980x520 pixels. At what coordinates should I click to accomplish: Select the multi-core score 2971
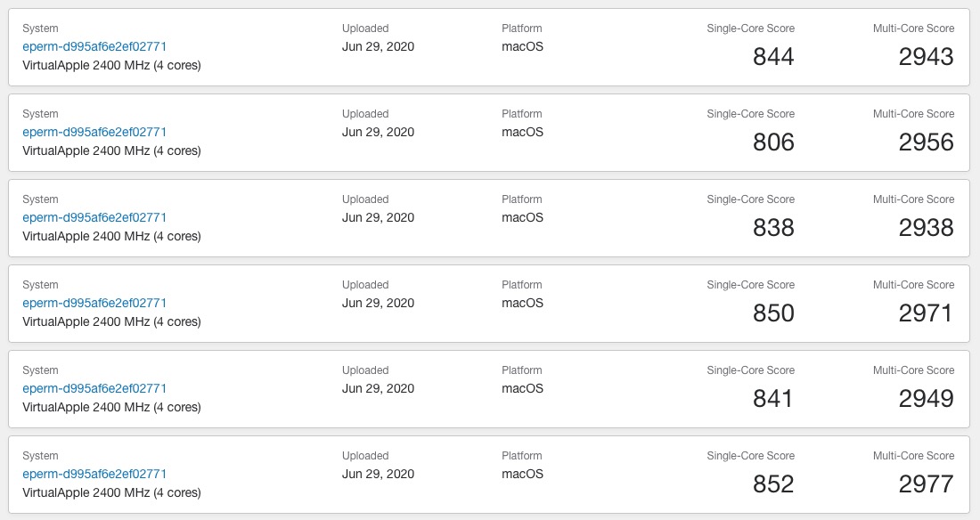click(927, 313)
